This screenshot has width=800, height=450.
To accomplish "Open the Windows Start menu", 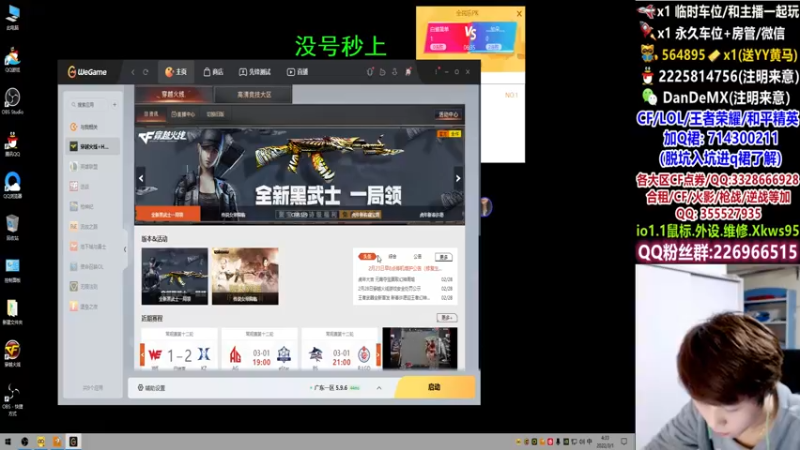I will click(8, 441).
